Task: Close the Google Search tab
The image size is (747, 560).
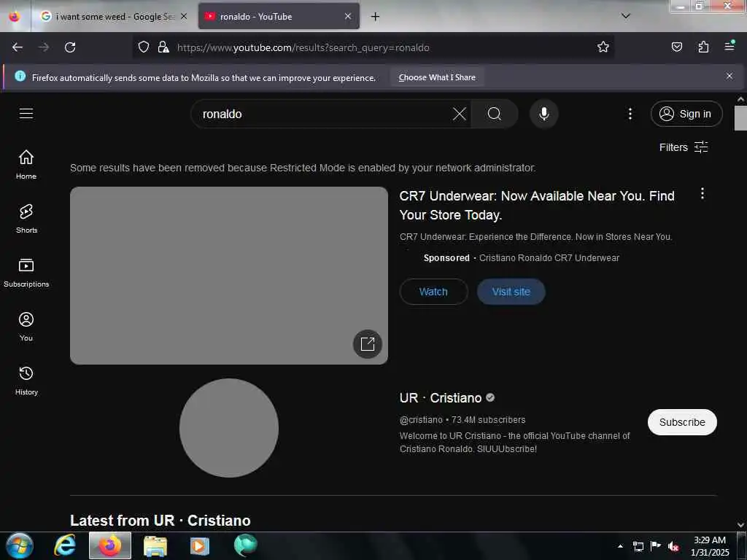Action: 184,16
